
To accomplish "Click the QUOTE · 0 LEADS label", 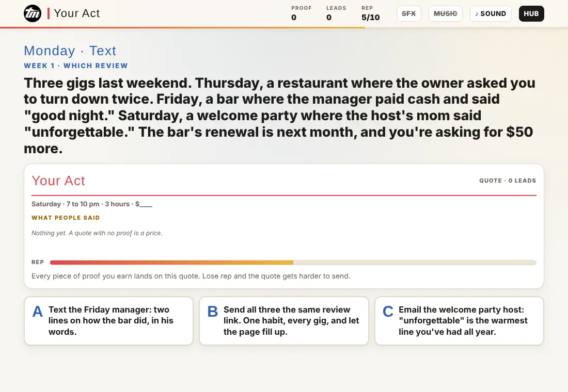I will coord(508,181).
